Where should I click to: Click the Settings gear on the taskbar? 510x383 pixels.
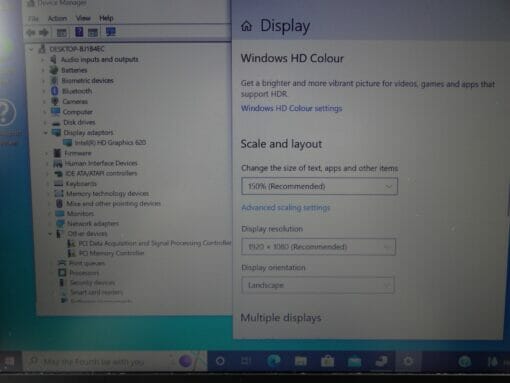408,361
